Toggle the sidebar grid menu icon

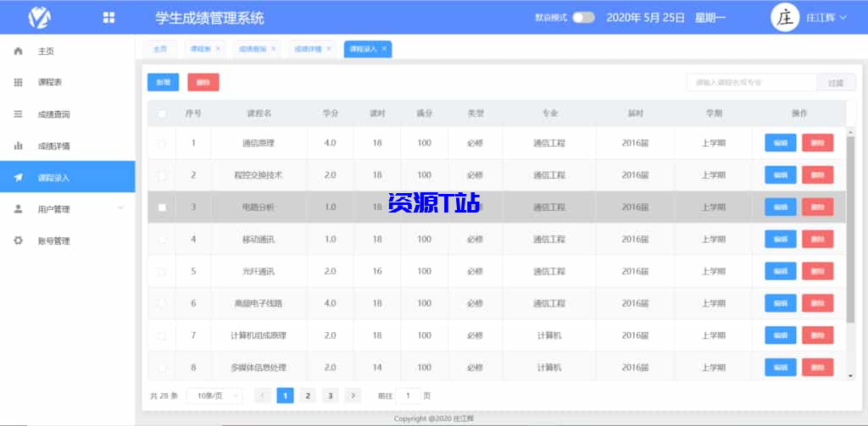(x=108, y=18)
